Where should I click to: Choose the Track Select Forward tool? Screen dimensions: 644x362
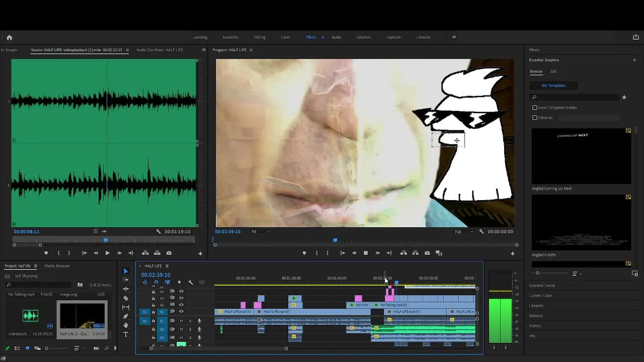pyautogui.click(x=126, y=280)
